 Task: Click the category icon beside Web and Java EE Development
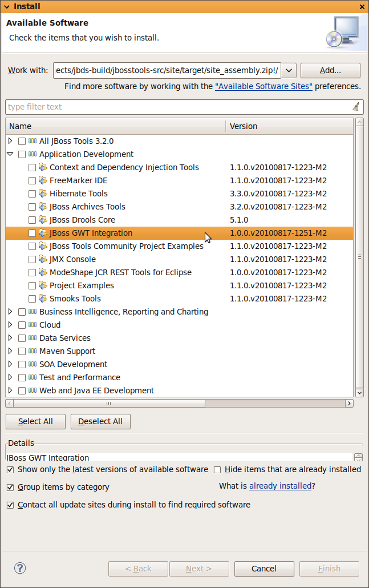click(x=33, y=390)
